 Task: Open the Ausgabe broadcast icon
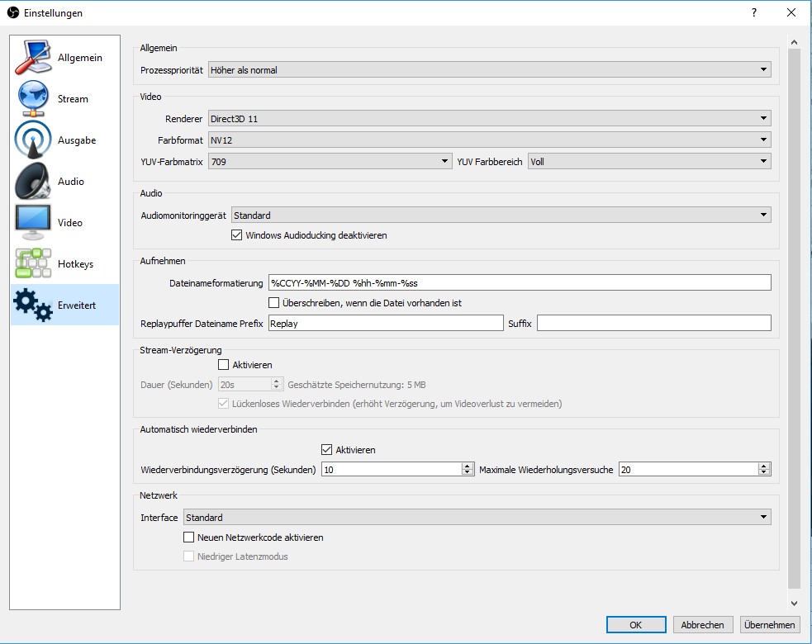point(33,140)
